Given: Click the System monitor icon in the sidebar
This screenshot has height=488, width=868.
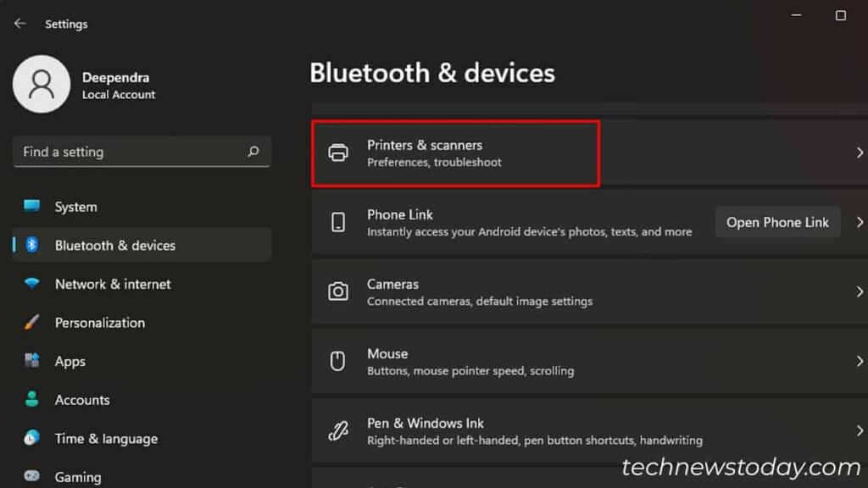Looking at the screenshot, I should (x=32, y=206).
